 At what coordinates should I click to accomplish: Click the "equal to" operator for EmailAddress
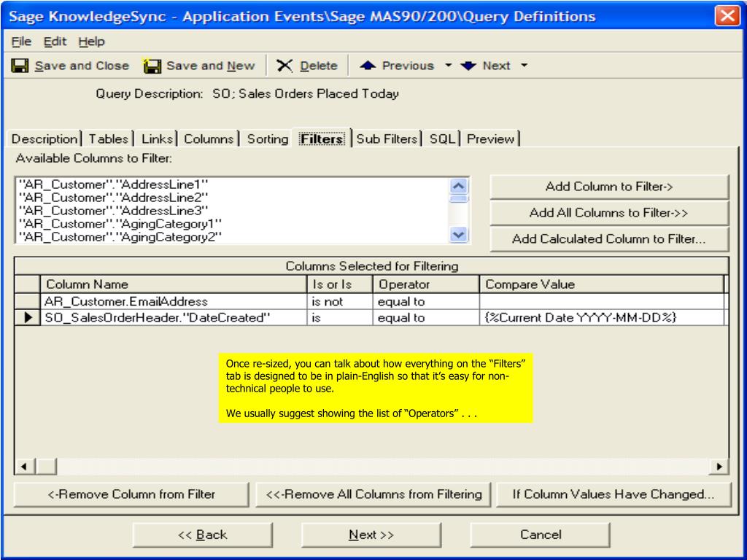[426, 301]
